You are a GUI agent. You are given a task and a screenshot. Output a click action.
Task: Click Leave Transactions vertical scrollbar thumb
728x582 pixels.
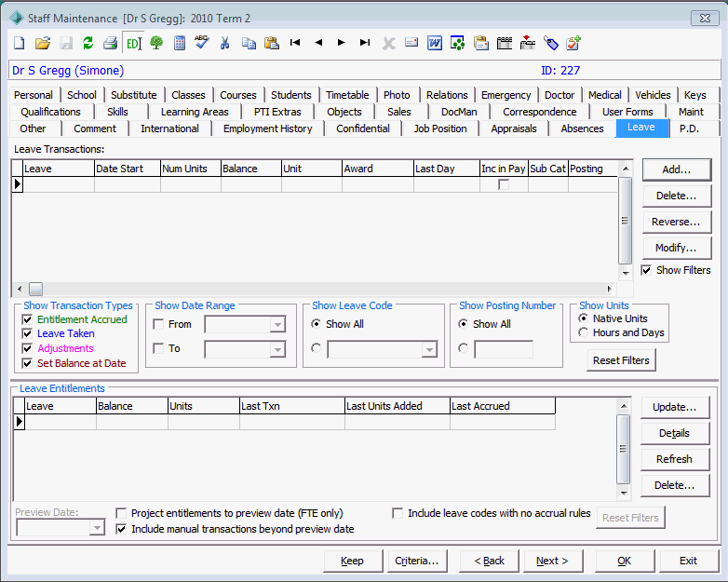pyautogui.click(x=625, y=220)
